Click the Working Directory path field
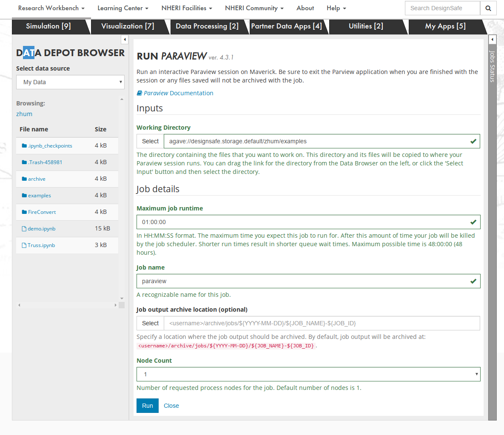 click(322, 141)
